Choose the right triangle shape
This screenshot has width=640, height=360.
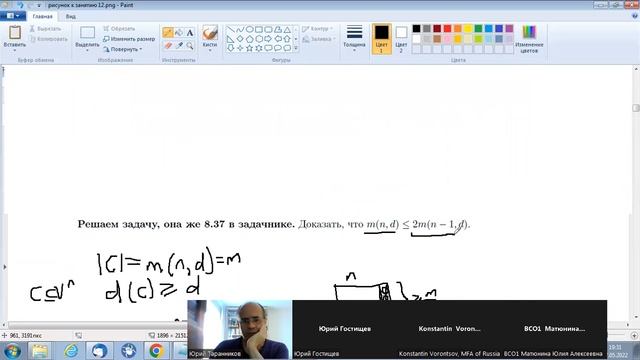[231, 39]
